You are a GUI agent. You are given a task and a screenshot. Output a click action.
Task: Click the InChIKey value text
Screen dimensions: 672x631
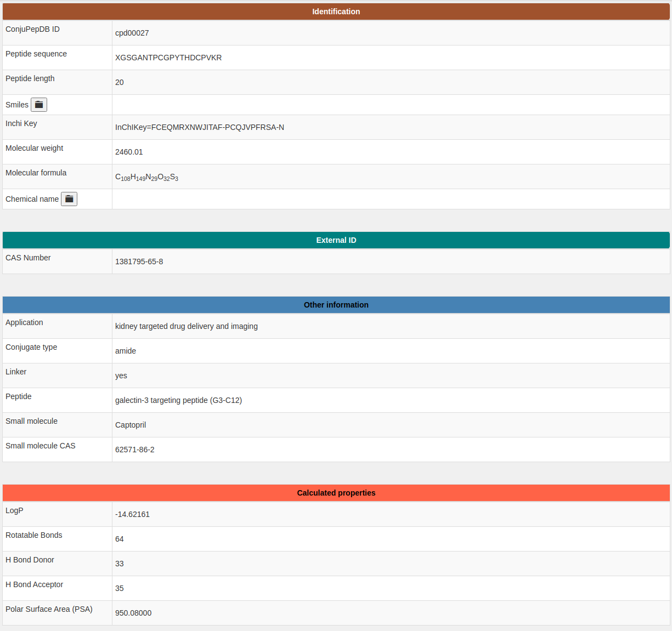pyautogui.click(x=199, y=127)
